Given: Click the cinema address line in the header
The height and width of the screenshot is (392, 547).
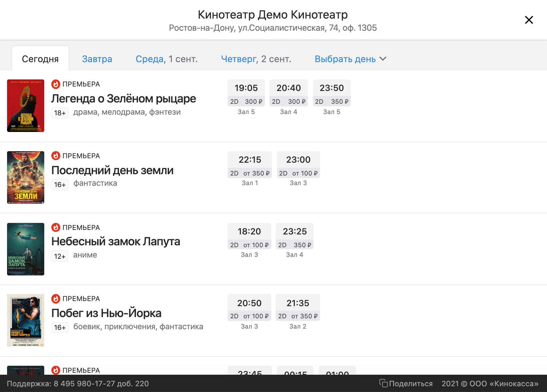Looking at the screenshot, I should (x=273, y=28).
